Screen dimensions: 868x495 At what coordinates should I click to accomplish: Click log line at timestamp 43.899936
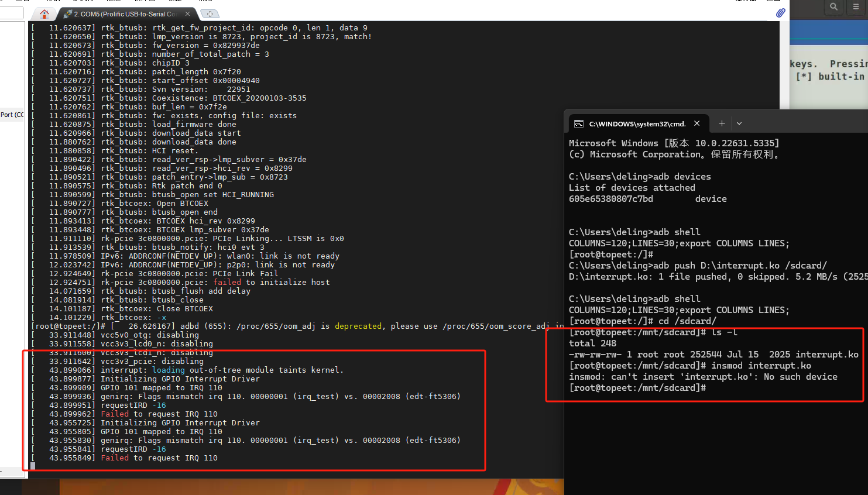(x=246, y=397)
